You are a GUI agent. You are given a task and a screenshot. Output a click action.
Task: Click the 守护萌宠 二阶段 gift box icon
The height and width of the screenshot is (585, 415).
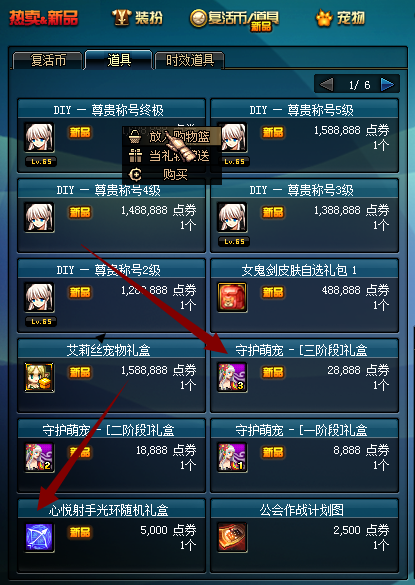pos(39,457)
